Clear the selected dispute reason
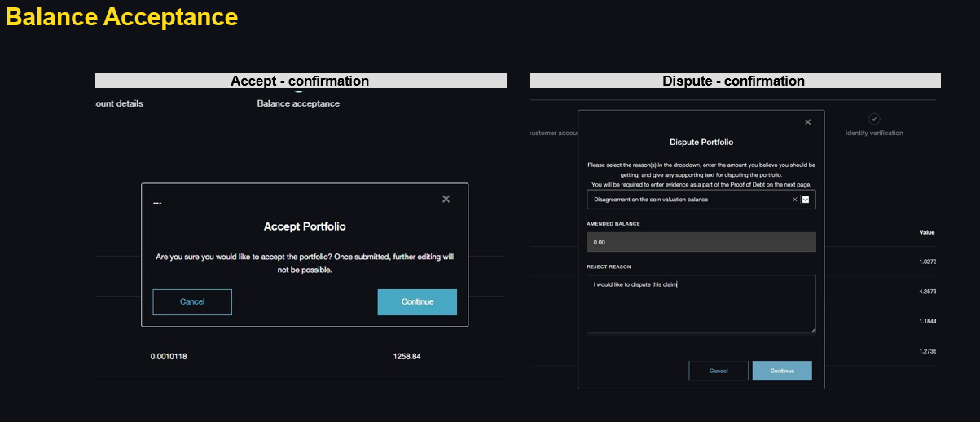Image resolution: width=980 pixels, height=422 pixels. pos(794,200)
